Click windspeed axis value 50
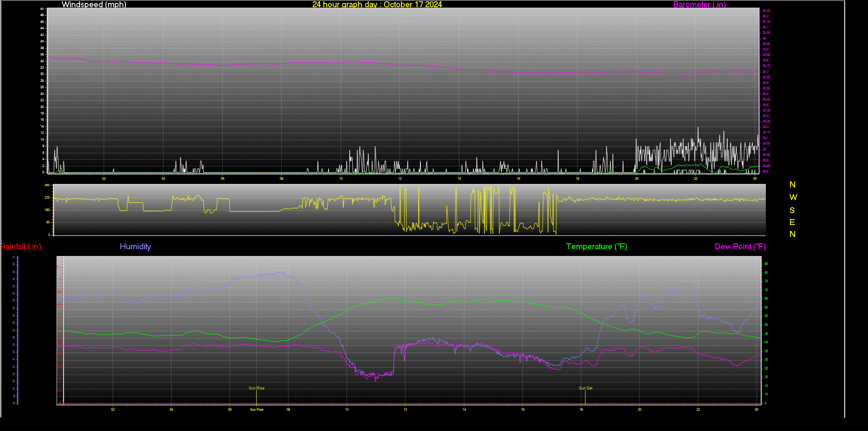 [x=42, y=8]
